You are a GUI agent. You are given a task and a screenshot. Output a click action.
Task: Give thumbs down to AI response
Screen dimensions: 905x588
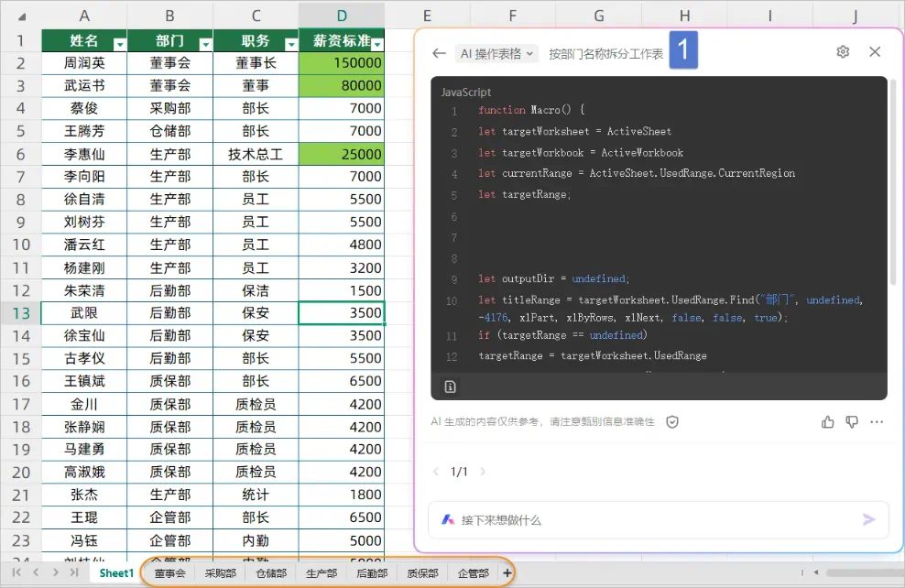pyautogui.click(x=852, y=422)
